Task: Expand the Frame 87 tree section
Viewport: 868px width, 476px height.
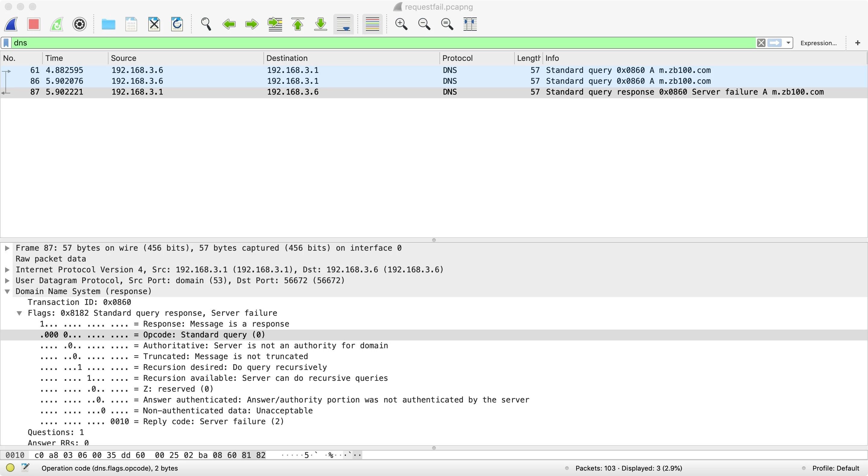Action: click(x=7, y=248)
